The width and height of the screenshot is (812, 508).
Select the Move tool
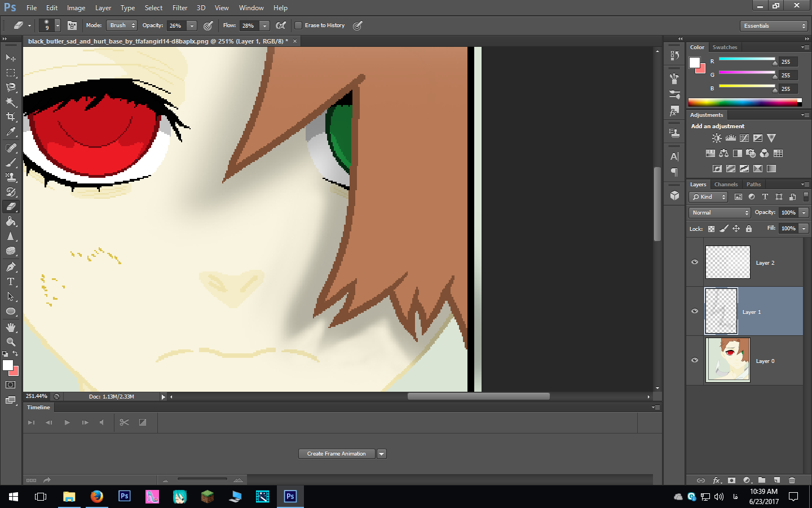11,58
